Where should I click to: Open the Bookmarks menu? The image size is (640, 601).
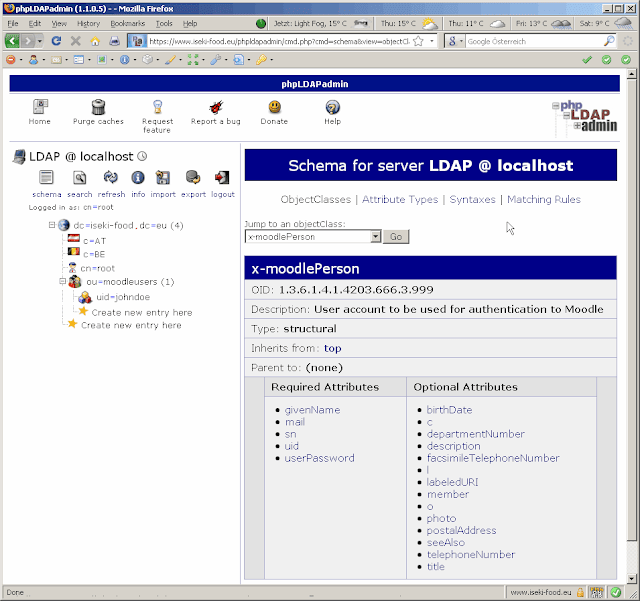[127, 24]
